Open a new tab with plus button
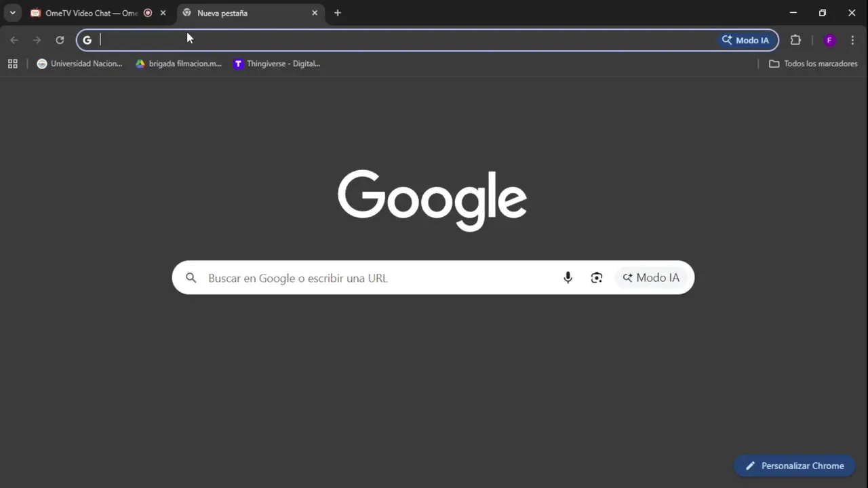The width and height of the screenshot is (868, 488). point(338,13)
